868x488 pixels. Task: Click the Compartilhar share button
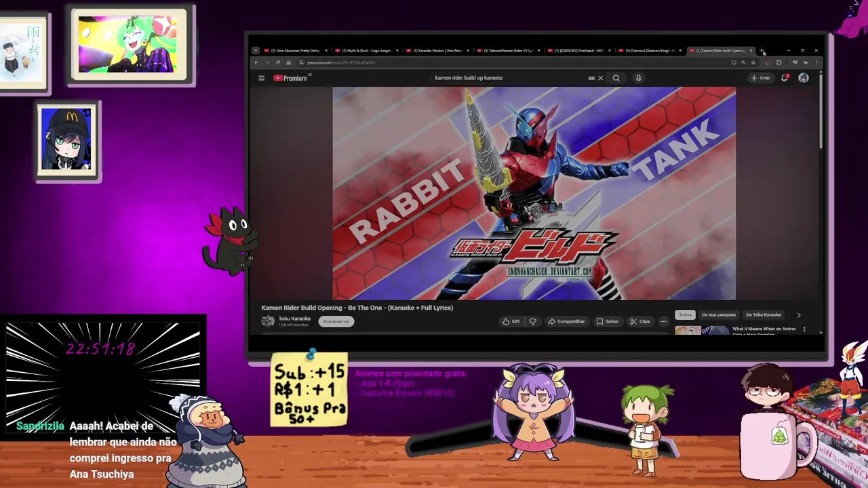coord(567,321)
